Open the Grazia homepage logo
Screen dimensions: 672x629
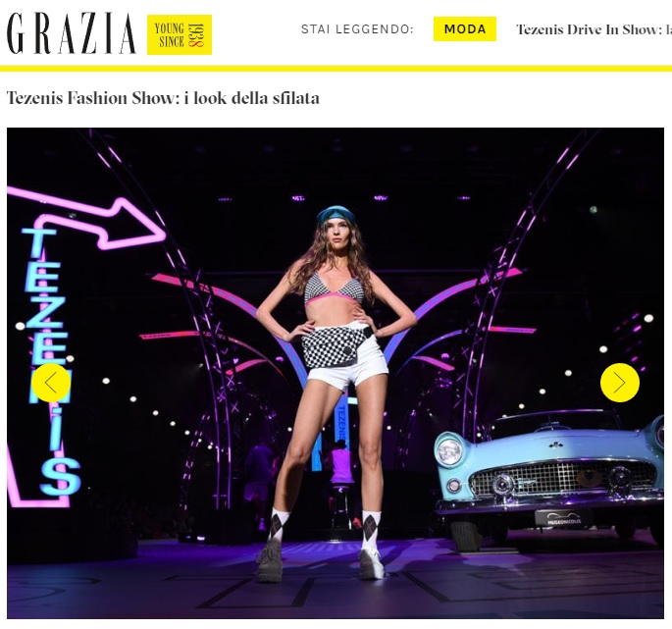point(72,33)
